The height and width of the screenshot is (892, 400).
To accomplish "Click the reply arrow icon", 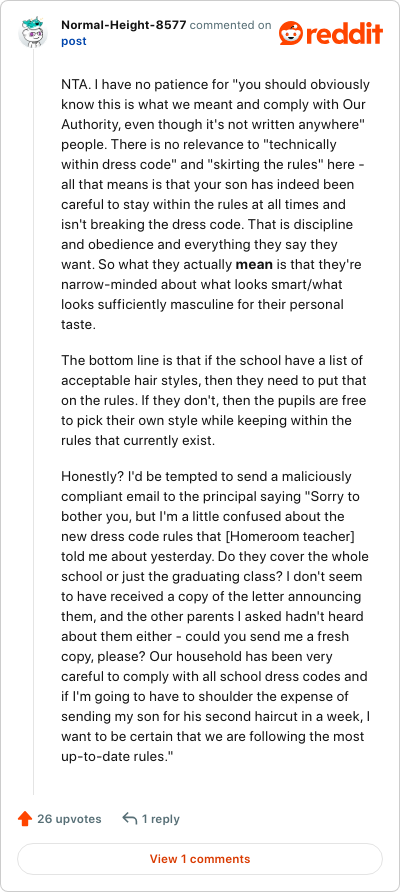I will pos(130,819).
